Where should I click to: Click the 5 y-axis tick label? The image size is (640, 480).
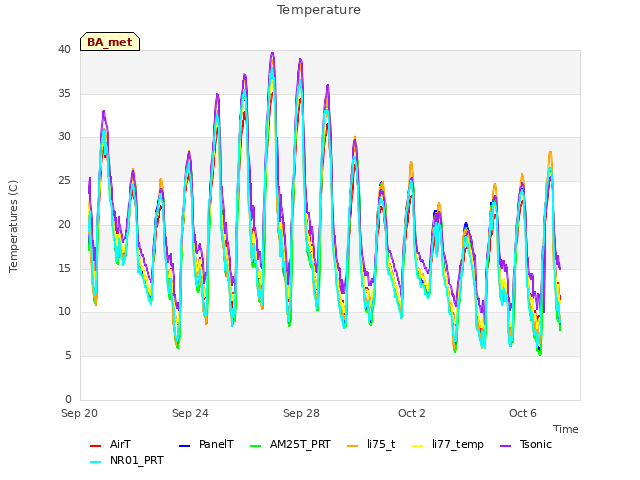(68, 356)
